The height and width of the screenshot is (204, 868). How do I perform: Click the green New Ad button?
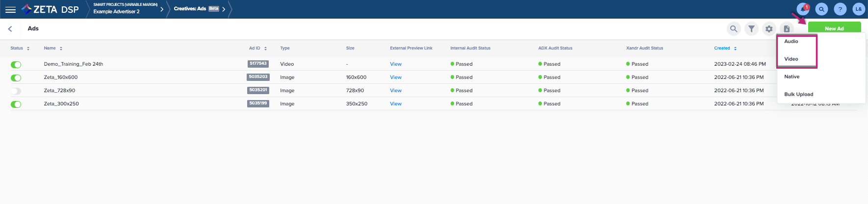click(x=834, y=28)
